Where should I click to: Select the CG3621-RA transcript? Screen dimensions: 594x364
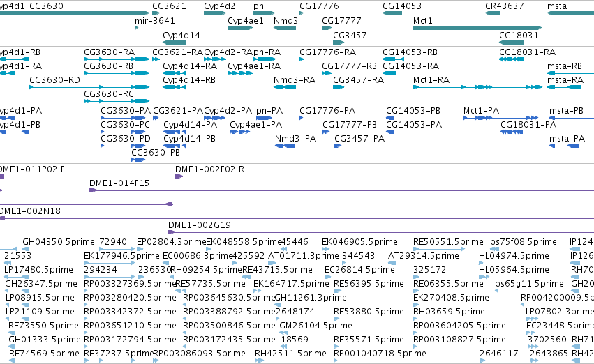pyautogui.click(x=156, y=59)
